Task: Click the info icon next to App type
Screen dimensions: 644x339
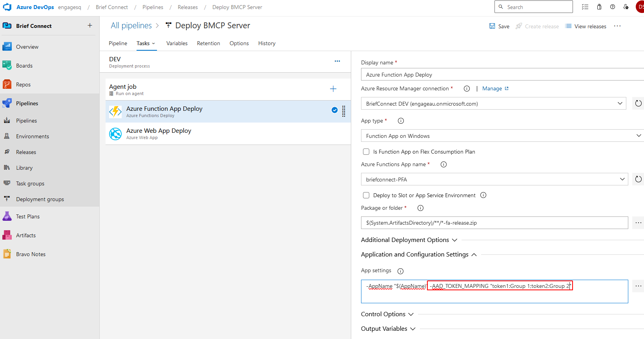Action: tap(401, 121)
